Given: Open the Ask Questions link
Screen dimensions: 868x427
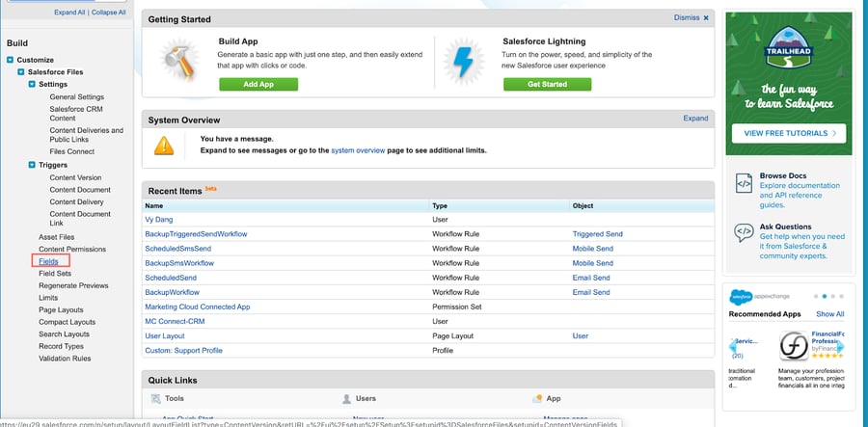Looking at the screenshot, I should tap(785, 227).
